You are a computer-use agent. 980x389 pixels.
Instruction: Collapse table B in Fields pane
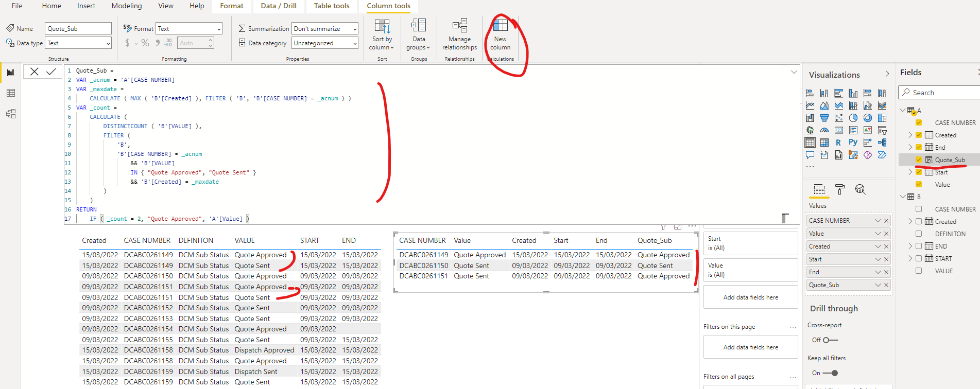[x=903, y=197]
